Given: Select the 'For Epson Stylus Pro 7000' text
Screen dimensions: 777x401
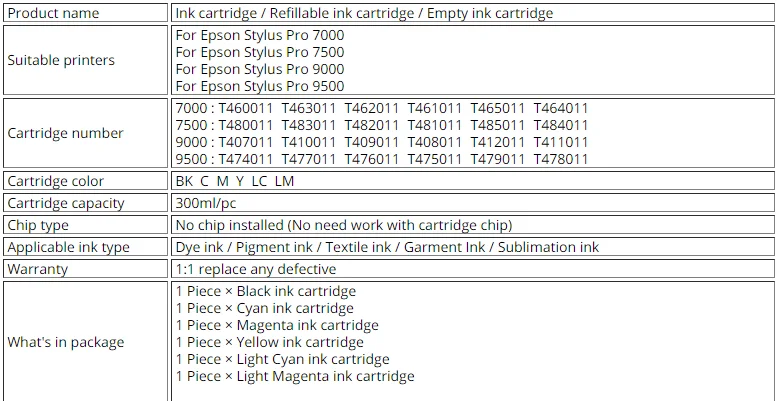Looking at the screenshot, I should [259, 35].
